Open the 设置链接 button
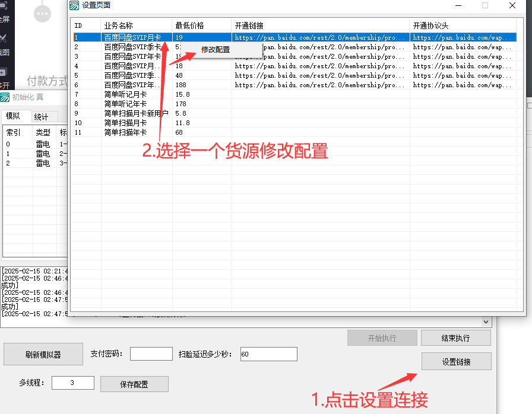Screen dimensions: 532x414 (x=457, y=361)
